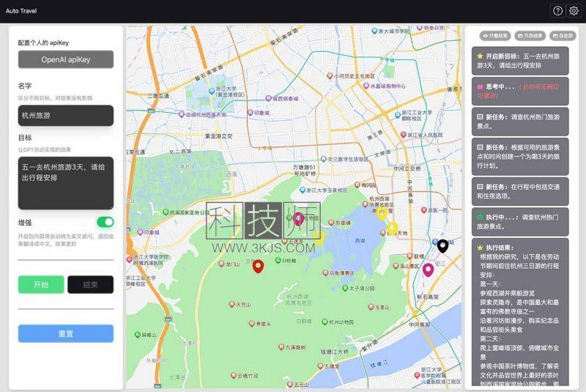
Task: Open the settings gear icon
Action: (574, 11)
